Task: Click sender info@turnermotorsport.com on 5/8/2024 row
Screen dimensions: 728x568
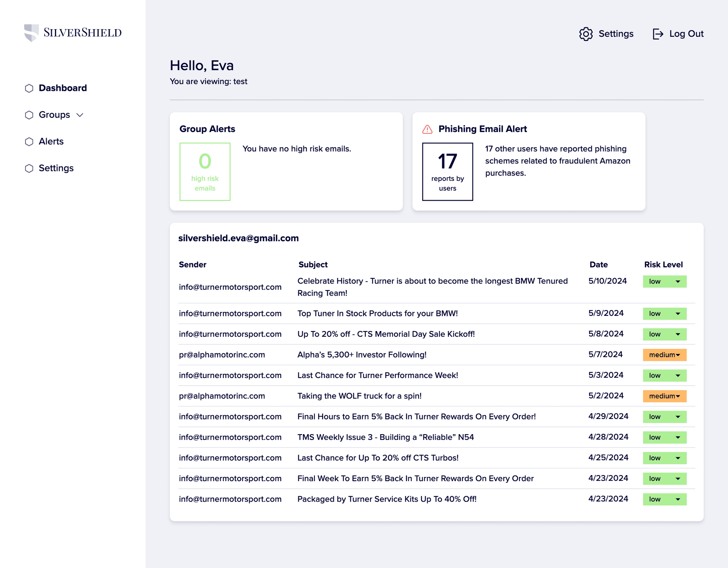Action: [x=230, y=334]
